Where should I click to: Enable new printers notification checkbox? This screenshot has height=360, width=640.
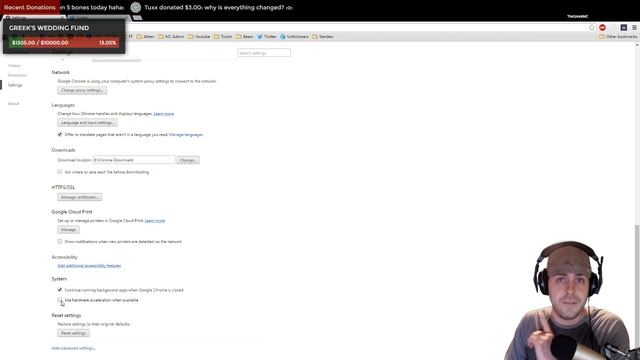[60, 241]
